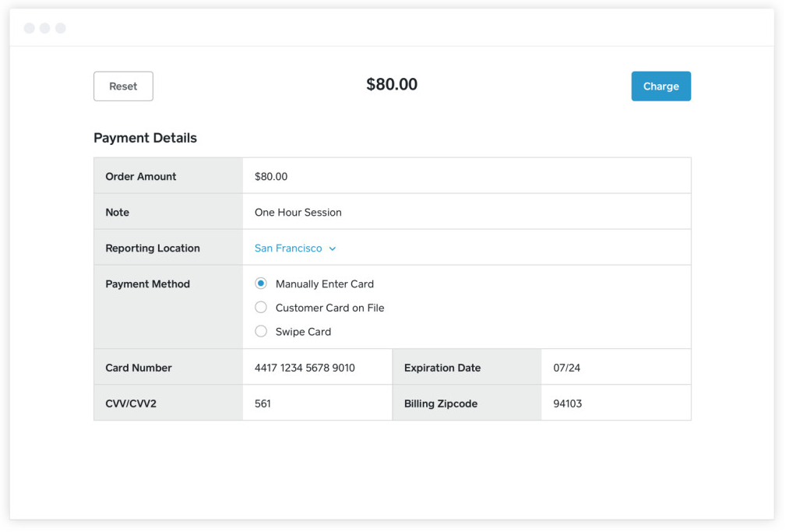This screenshot has height=532, width=789.
Task: Click the Reset button
Action: (x=123, y=86)
